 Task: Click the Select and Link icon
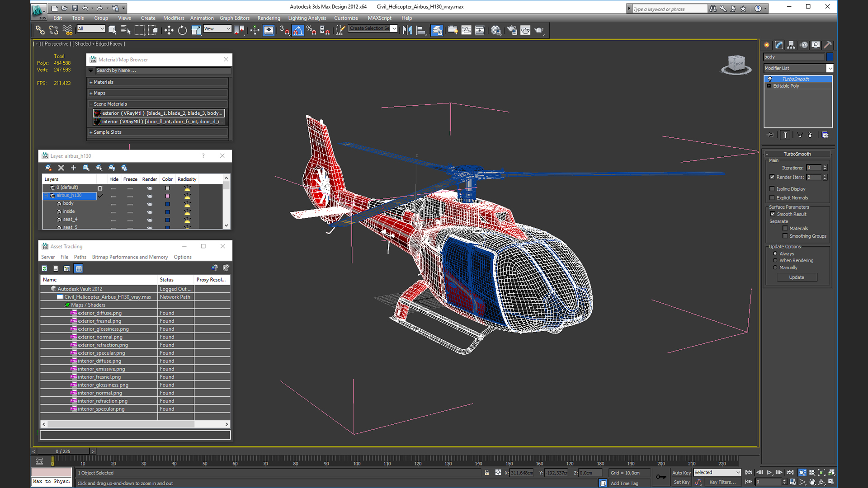click(40, 30)
